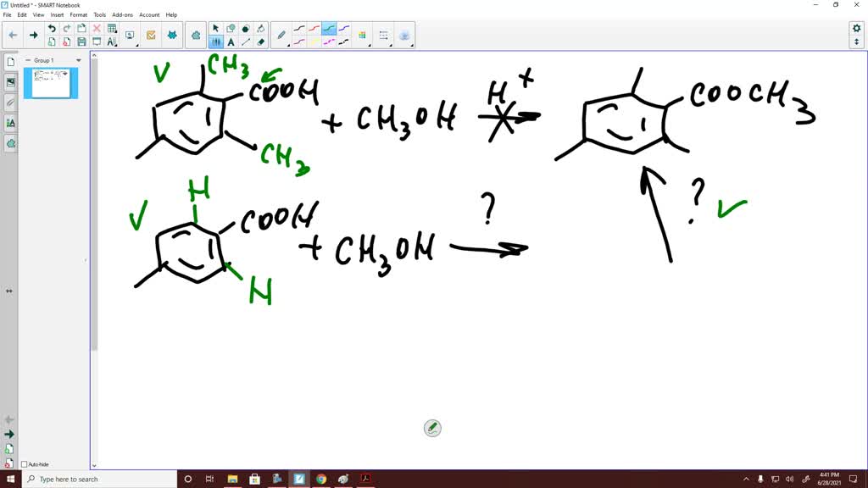Choose the Shapes tool icon
868x488 pixels.
point(245,28)
